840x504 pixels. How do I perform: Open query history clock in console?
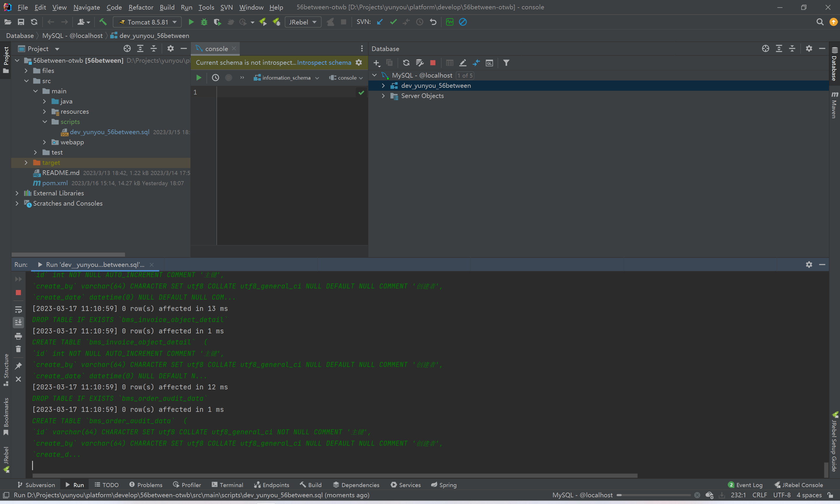tap(215, 78)
